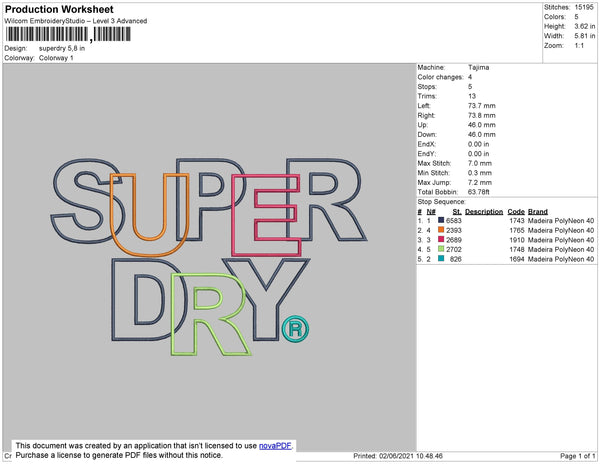Select the pink color swatch for stop 3
Viewport: 600px width, 464px height.
click(x=441, y=239)
